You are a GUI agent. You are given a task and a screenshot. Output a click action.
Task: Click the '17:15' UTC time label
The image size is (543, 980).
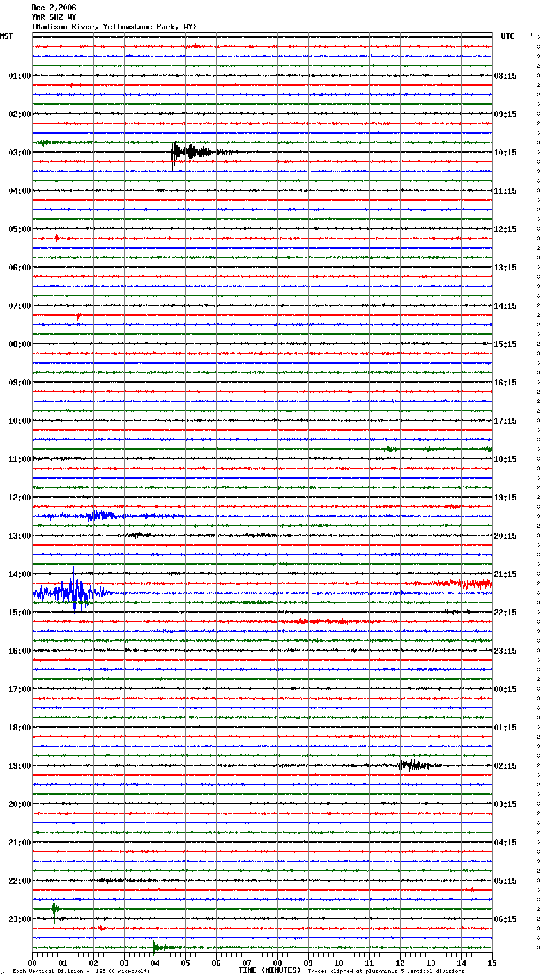pos(505,421)
